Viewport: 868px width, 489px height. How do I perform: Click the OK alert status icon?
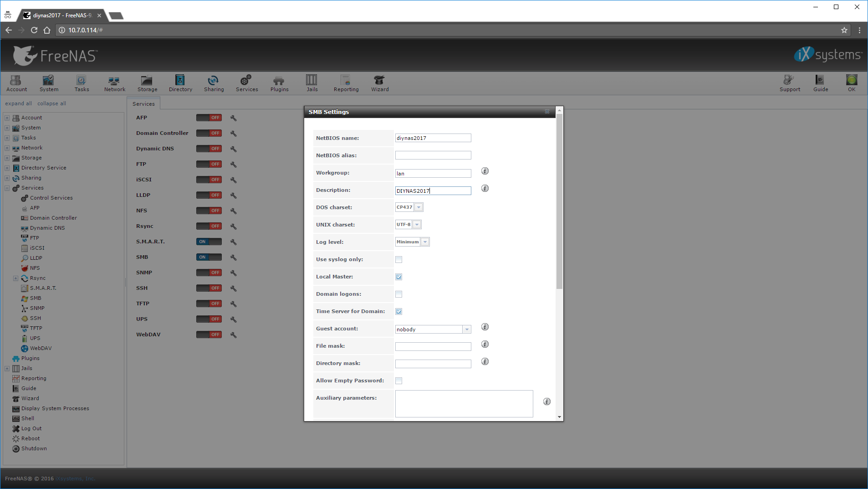coord(852,83)
